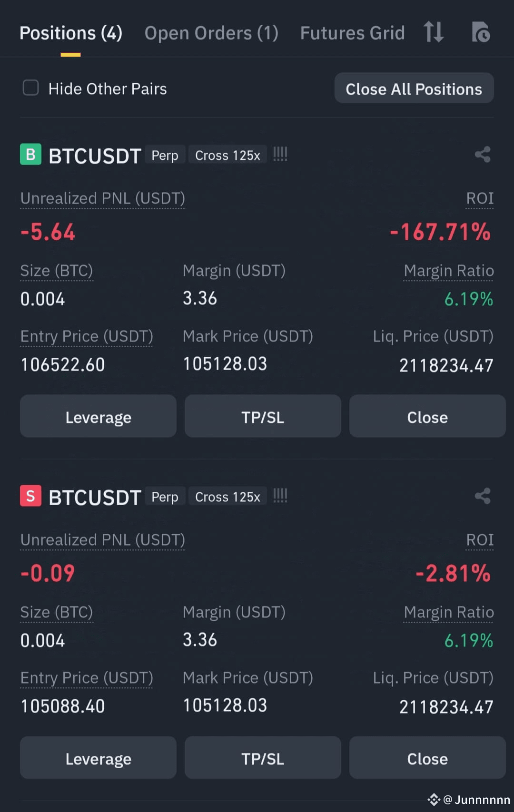Select the Positions (4) tab
Viewport: 514px width, 812px height.
[71, 33]
